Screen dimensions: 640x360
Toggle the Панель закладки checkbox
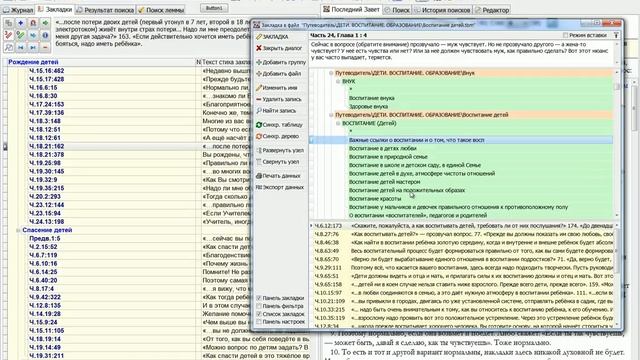tap(259, 298)
